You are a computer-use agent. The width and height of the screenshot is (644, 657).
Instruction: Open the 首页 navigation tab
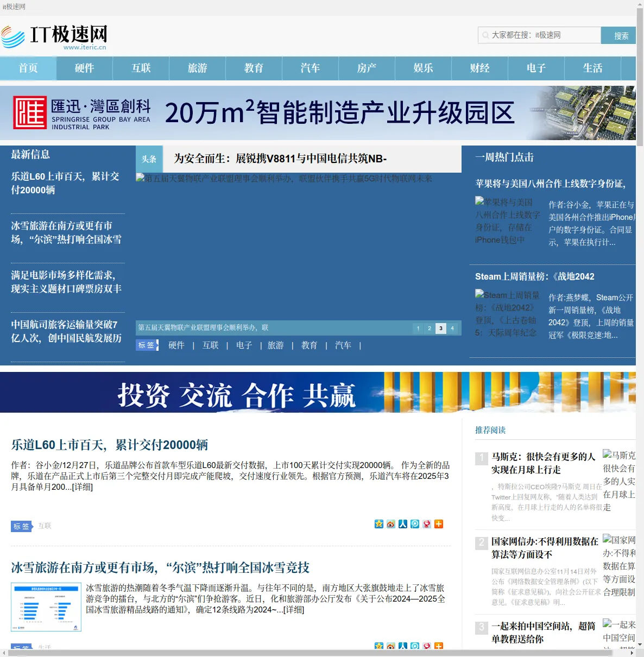[x=28, y=68]
